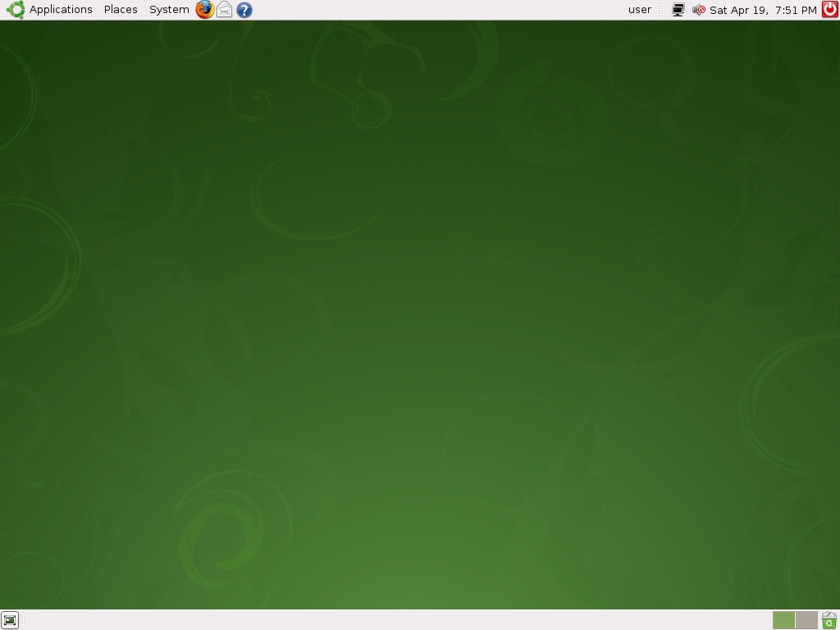Click the Show Desktop button
This screenshot has height=630, width=840.
tap(10, 620)
